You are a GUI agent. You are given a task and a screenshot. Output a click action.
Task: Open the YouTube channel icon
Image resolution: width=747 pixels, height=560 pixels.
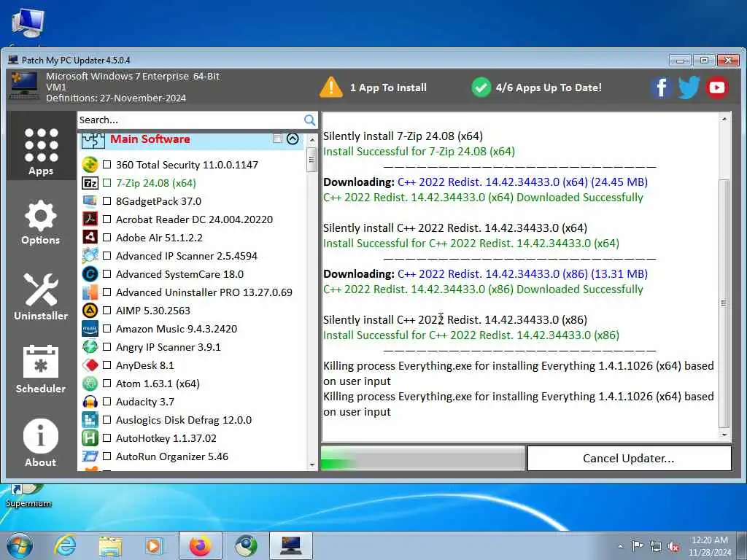click(x=717, y=87)
